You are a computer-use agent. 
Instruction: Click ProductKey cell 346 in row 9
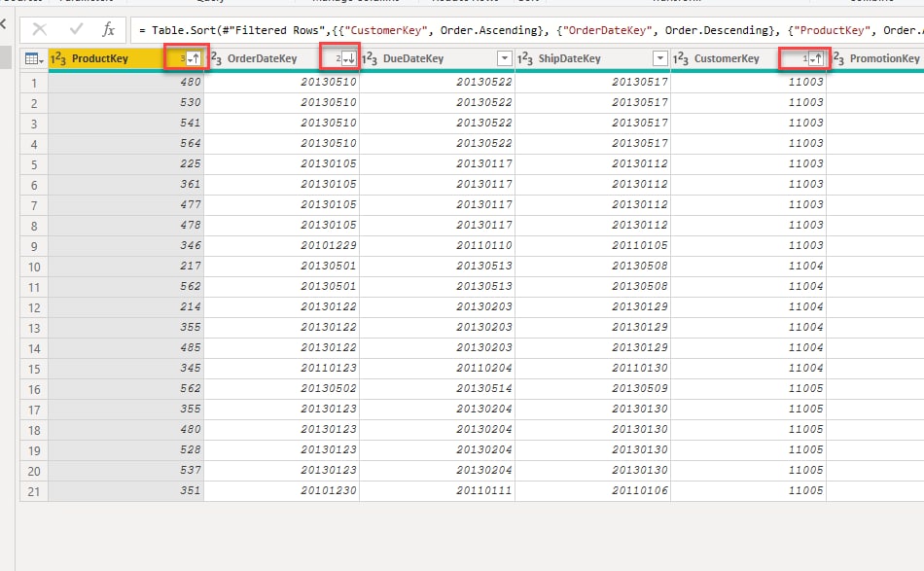126,245
